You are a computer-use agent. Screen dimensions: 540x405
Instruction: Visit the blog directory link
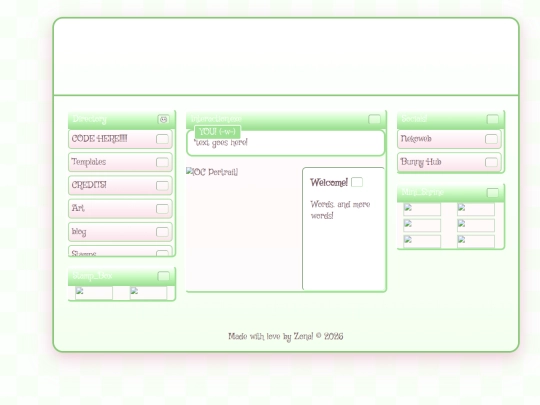click(120, 232)
